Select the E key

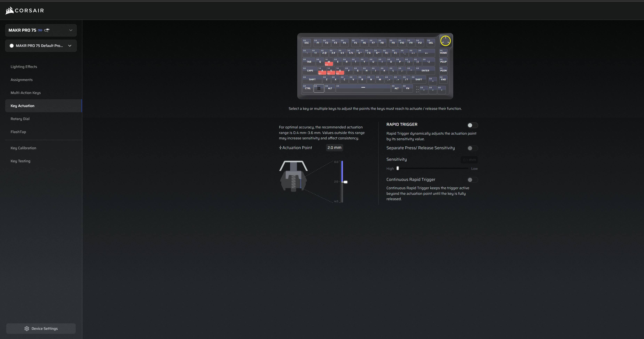338,62
